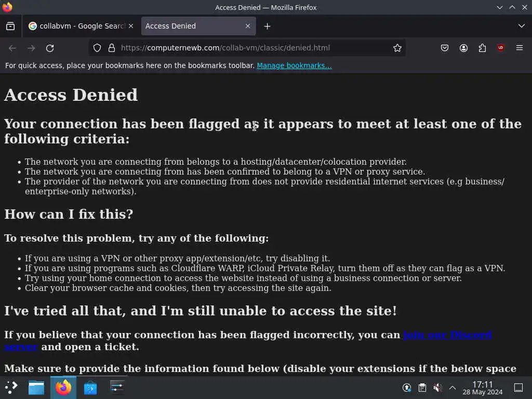This screenshot has width=532, height=399.
Task: Open the muted volume tray icon
Action: (x=437, y=388)
